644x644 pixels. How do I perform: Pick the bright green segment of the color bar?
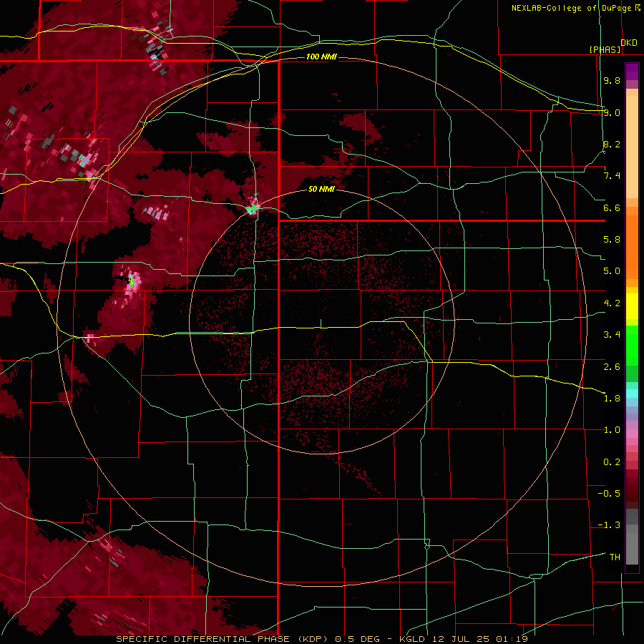pyautogui.click(x=632, y=346)
